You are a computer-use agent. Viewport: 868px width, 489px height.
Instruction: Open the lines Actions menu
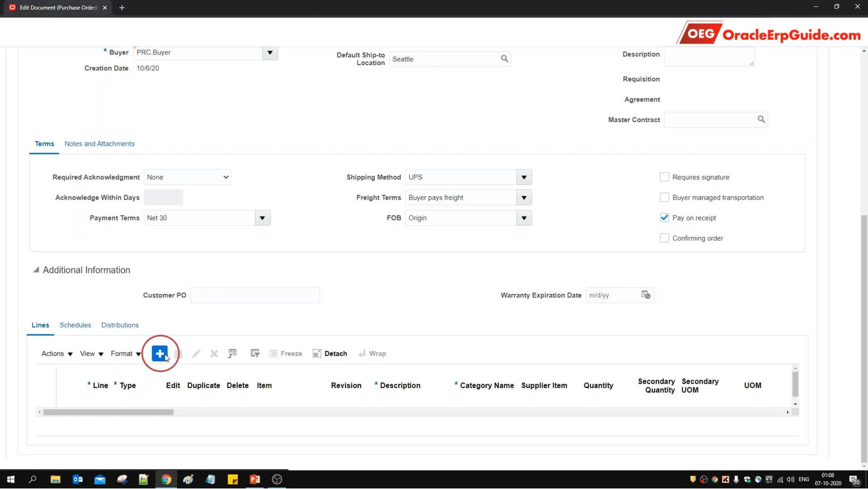tap(57, 353)
